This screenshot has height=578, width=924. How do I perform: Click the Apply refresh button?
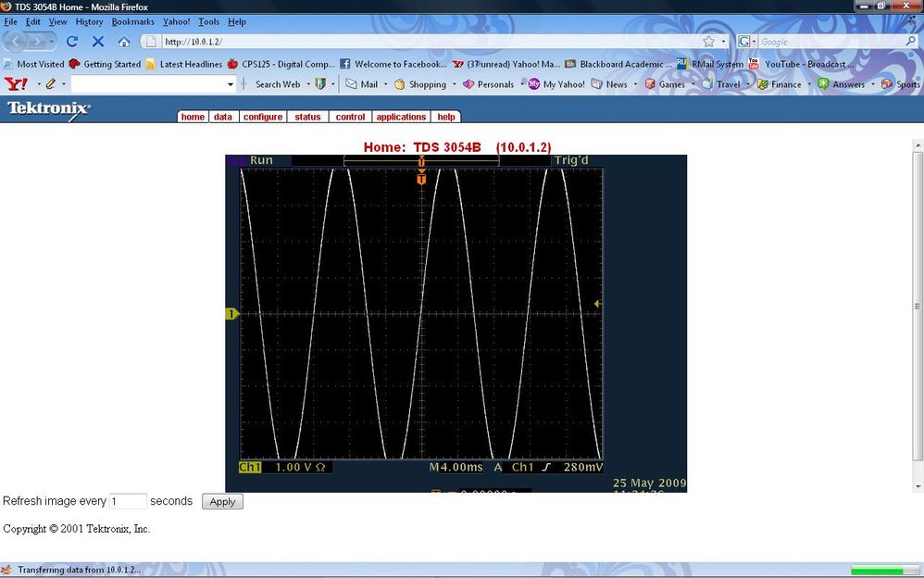tap(222, 501)
